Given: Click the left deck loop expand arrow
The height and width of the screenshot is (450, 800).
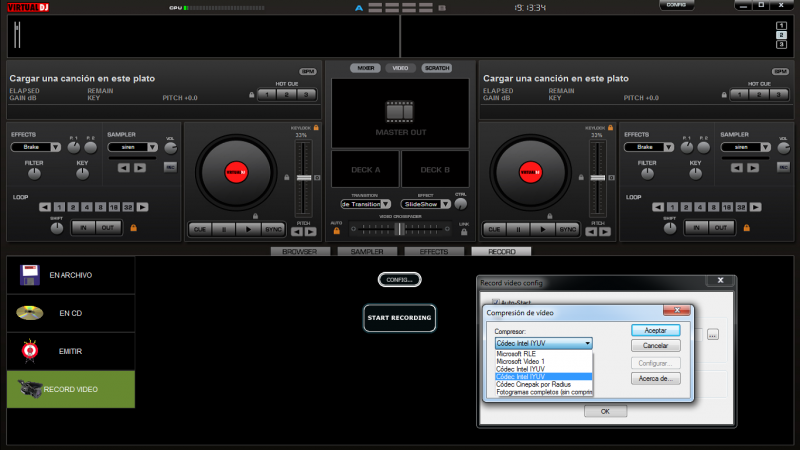Looking at the screenshot, I should point(142,207).
